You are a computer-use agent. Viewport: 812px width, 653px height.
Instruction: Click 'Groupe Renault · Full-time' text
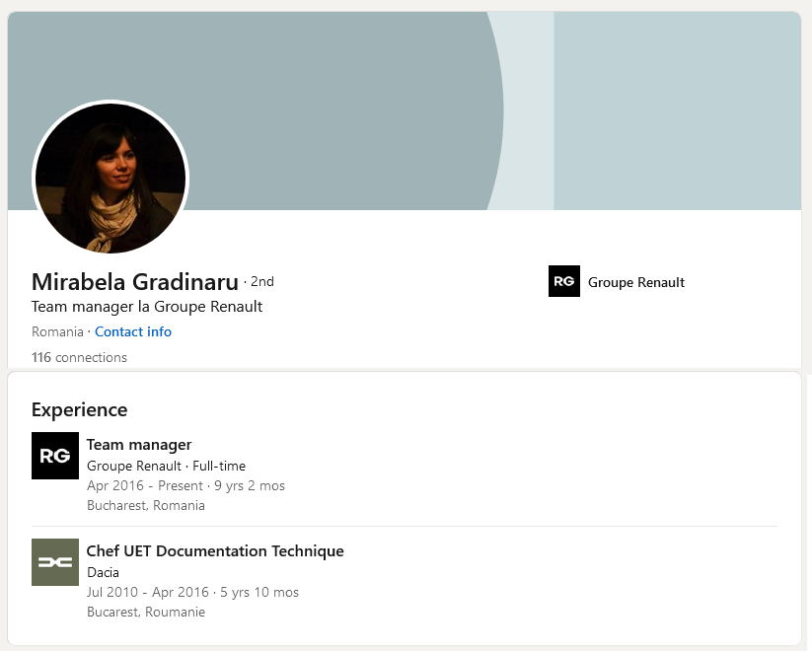tap(166, 466)
